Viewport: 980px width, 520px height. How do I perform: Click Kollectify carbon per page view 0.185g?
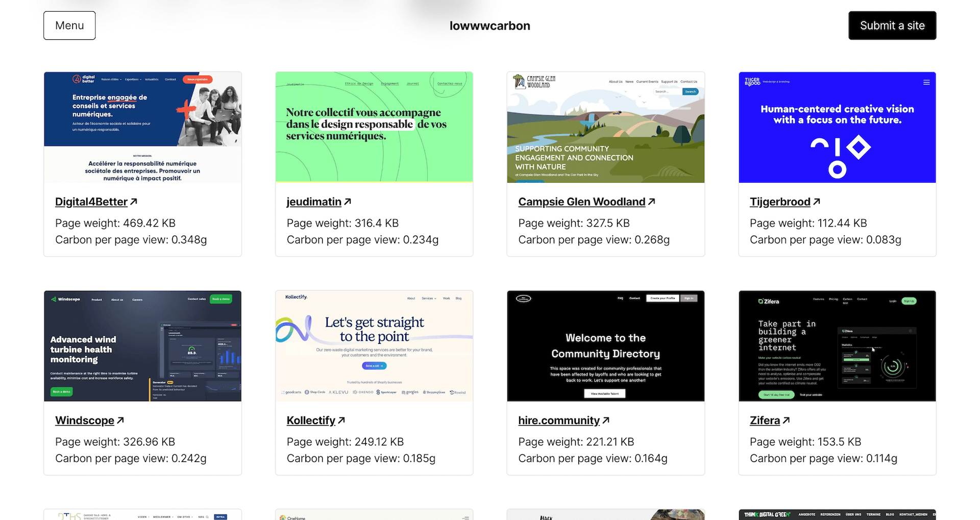361,459
